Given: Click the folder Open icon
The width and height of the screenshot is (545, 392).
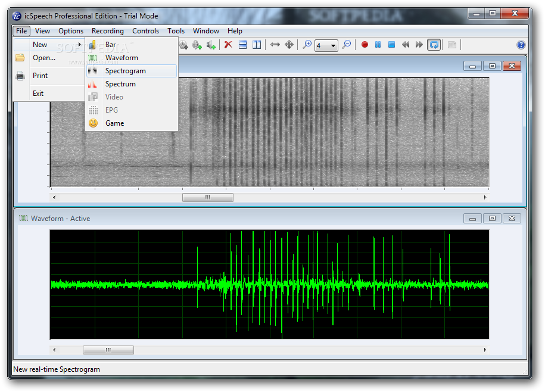Looking at the screenshot, I should [20, 58].
